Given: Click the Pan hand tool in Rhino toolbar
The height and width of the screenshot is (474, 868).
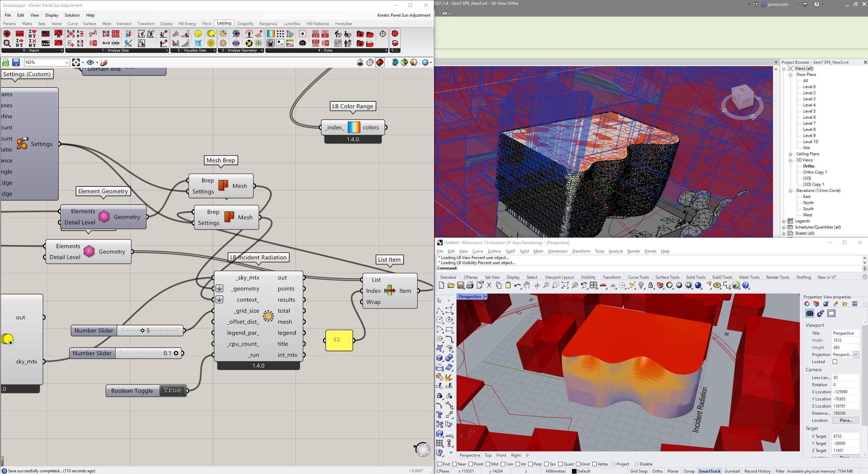Looking at the screenshot, I should click(527, 285).
